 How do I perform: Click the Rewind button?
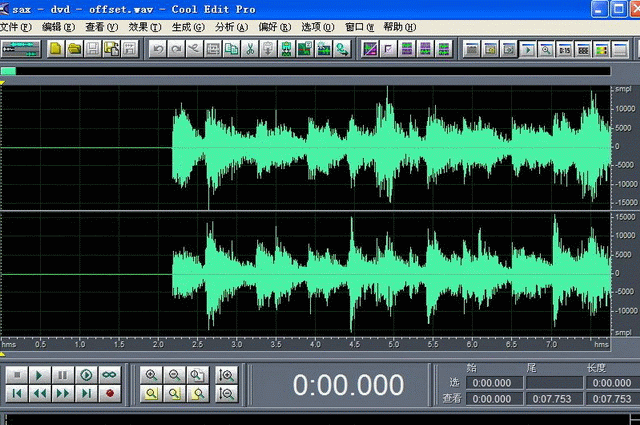(x=40, y=393)
